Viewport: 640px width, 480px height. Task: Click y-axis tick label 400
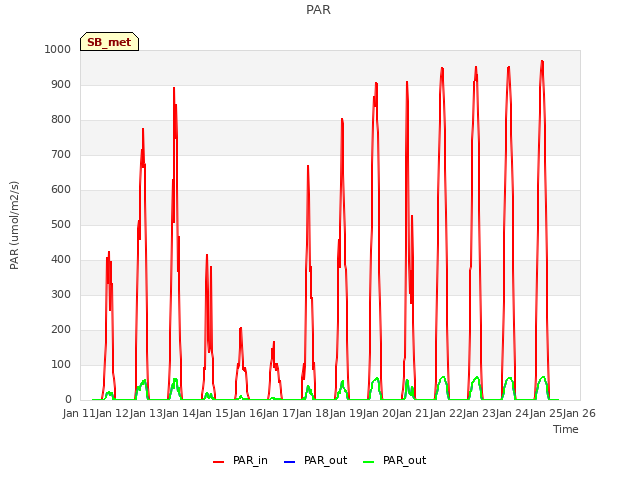[61, 260]
